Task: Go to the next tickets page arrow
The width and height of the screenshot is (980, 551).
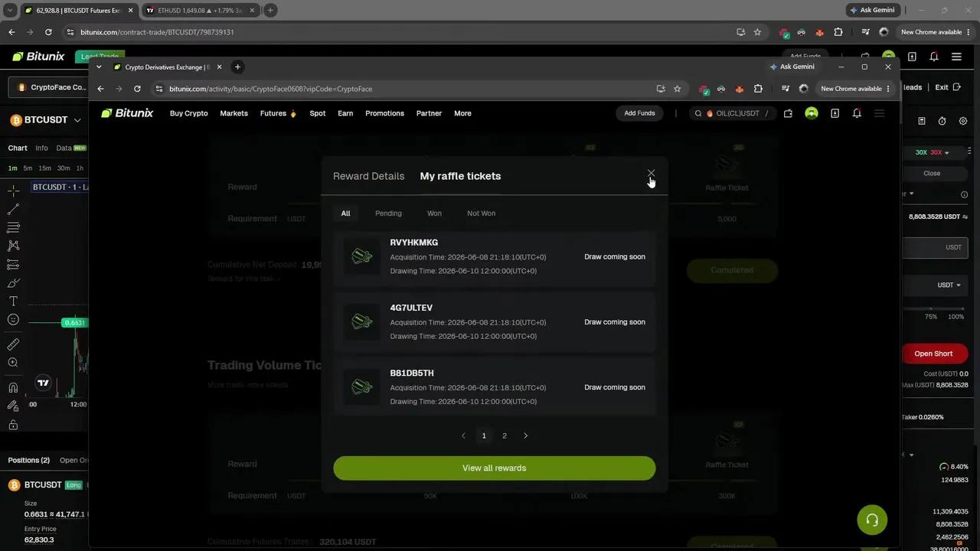Action: tap(525, 435)
